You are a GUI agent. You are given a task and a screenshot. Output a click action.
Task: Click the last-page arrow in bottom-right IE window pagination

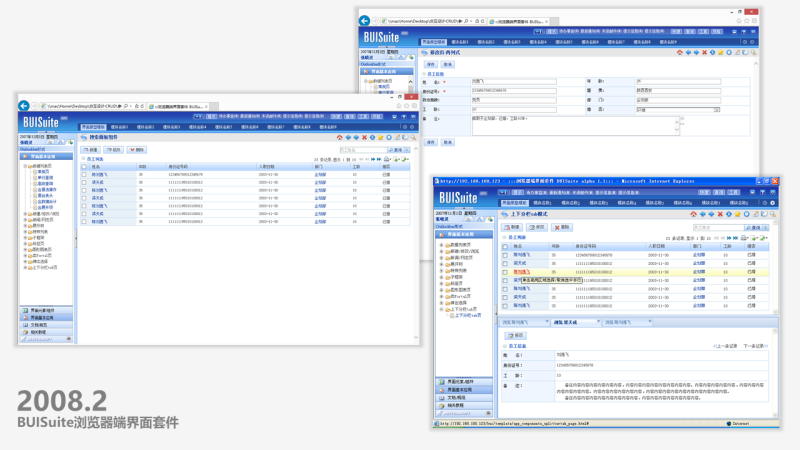coord(736,238)
